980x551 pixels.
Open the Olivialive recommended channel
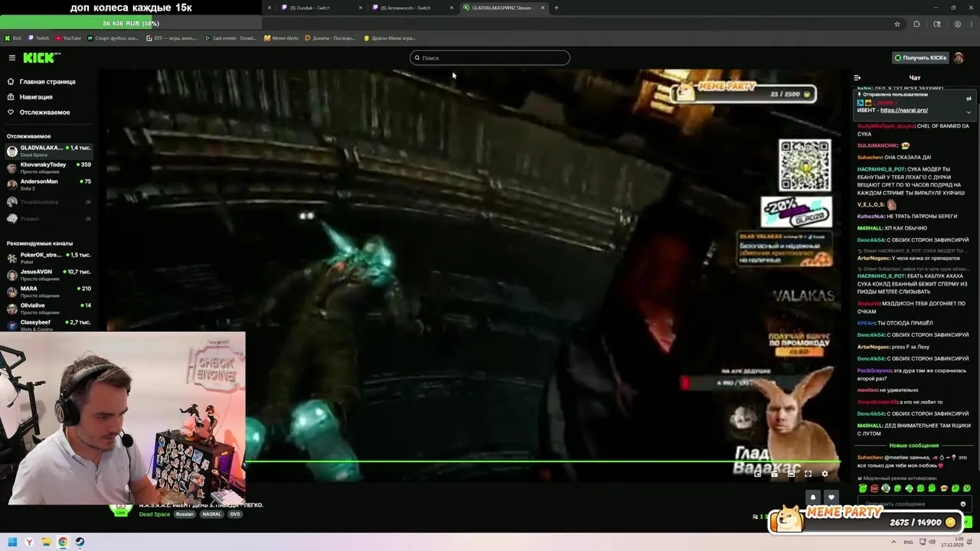point(49,308)
